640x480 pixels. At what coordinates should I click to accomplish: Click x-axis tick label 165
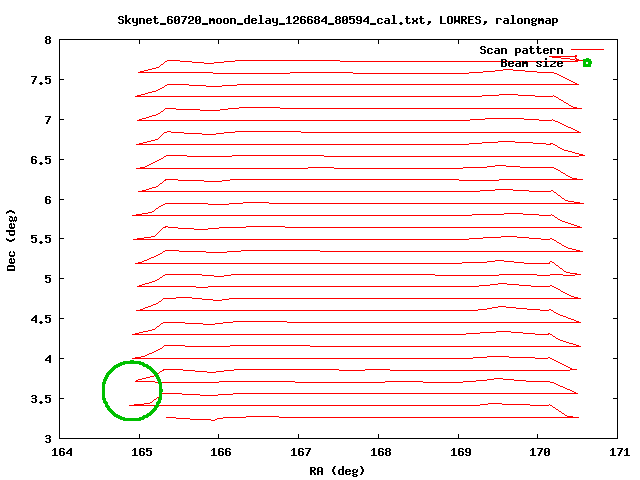[141, 452]
